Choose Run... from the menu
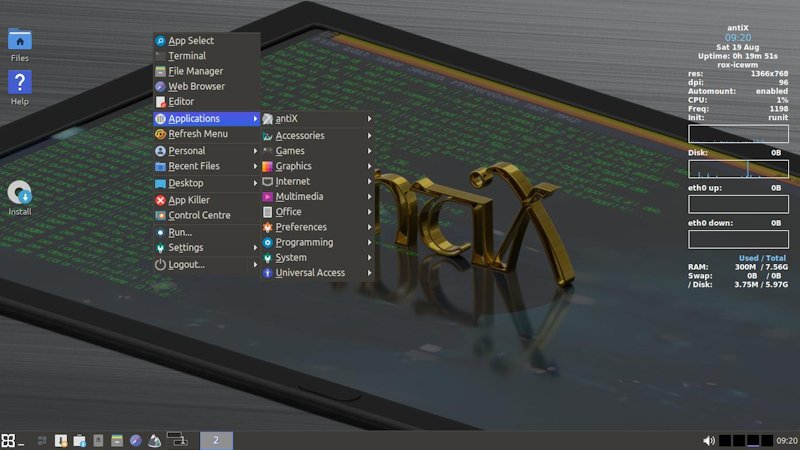This screenshot has height=450, width=800. click(207, 232)
